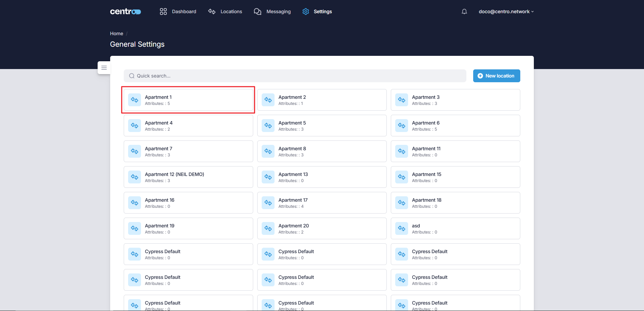Click the icon on Apartment 17 card
The image size is (644, 311).
click(268, 203)
